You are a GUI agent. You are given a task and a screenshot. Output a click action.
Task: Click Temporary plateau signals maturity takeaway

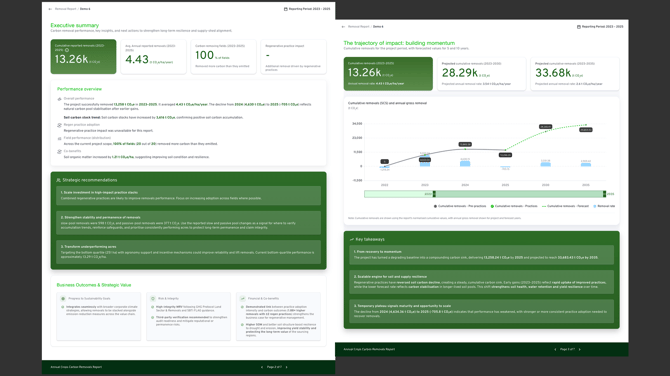(482, 311)
